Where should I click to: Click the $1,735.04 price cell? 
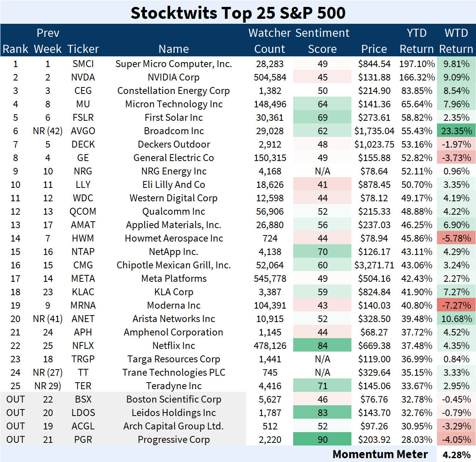[374, 131]
